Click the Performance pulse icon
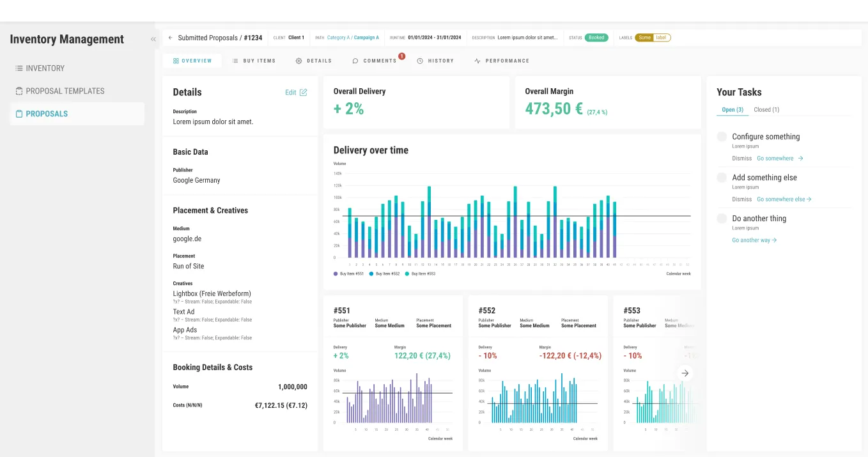868x457 pixels. tap(477, 61)
